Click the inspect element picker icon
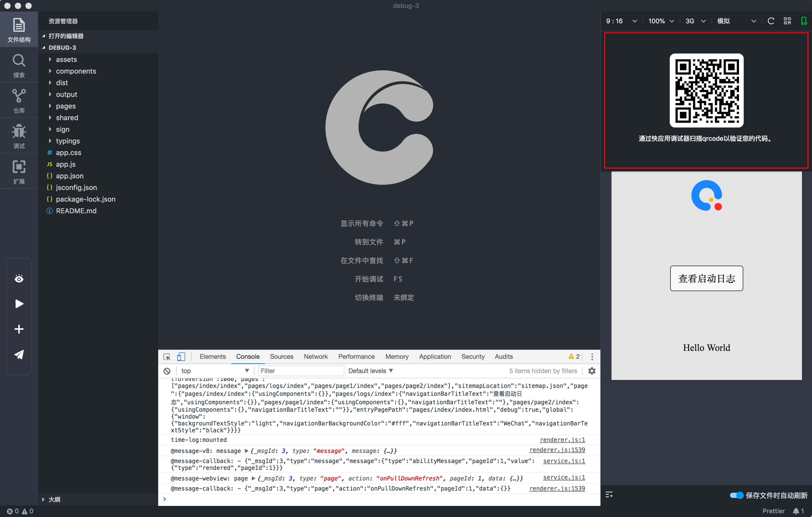This screenshot has height=517, width=812. 167,357
